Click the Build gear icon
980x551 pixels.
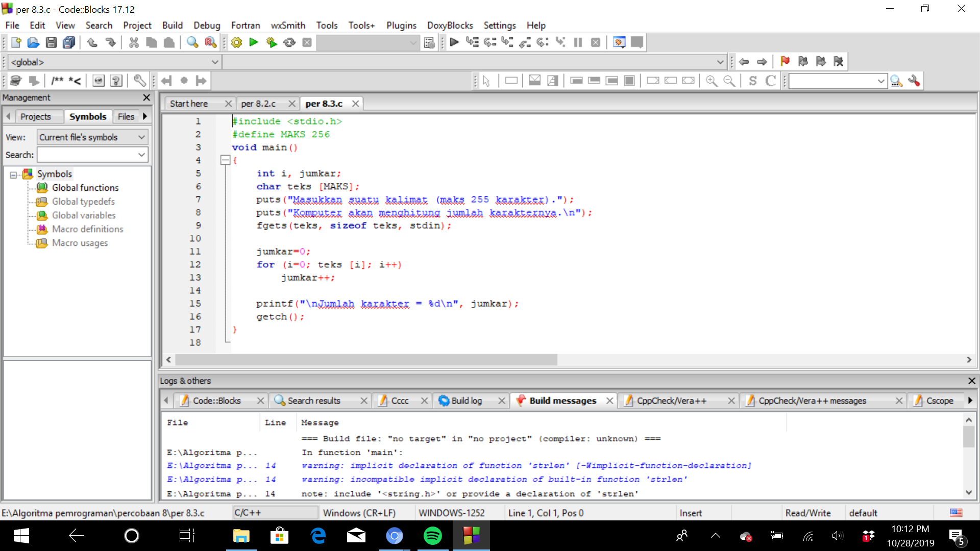click(236, 42)
